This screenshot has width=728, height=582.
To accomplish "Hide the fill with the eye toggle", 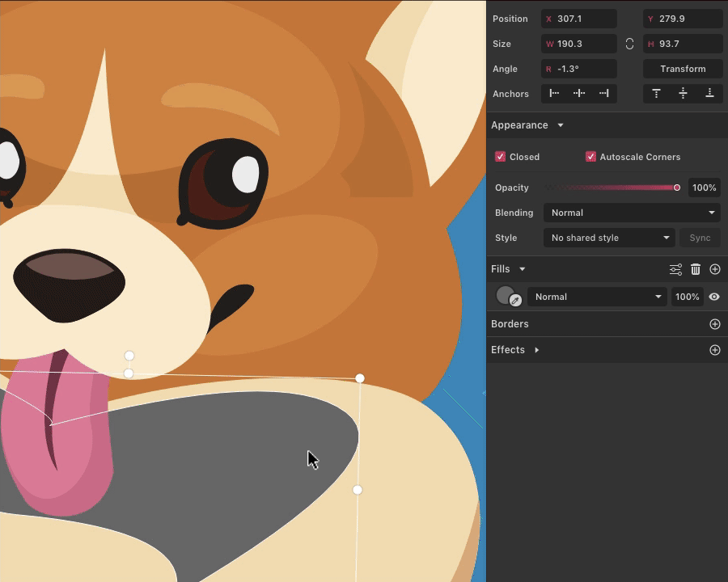I will click(713, 297).
